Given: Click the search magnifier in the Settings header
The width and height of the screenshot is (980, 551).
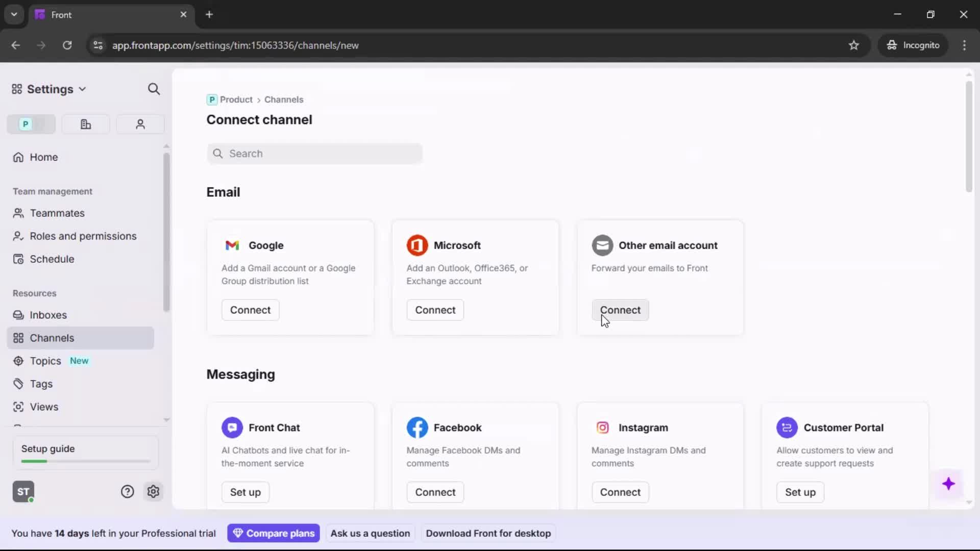Looking at the screenshot, I should pyautogui.click(x=154, y=89).
